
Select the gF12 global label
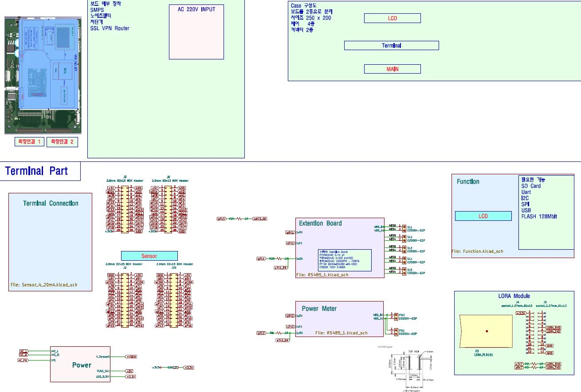(262, 333)
